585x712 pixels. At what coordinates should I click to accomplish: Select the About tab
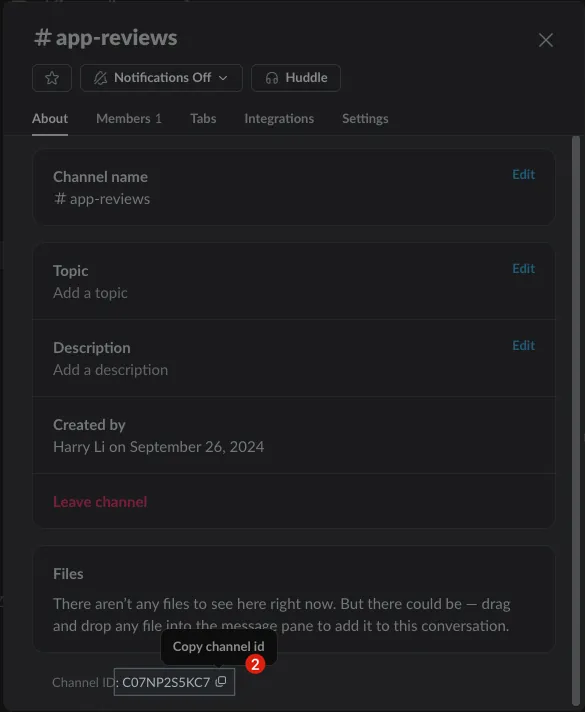click(x=50, y=119)
